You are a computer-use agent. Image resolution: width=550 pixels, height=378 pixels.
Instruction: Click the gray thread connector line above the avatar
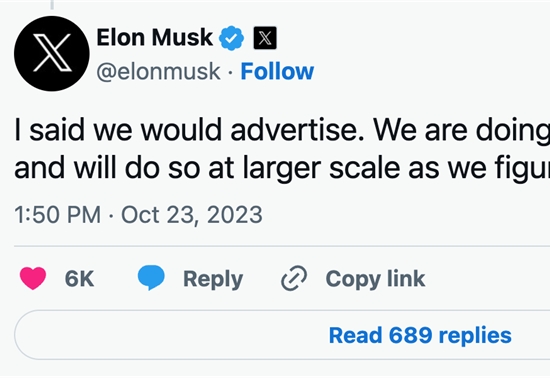click(52, 5)
